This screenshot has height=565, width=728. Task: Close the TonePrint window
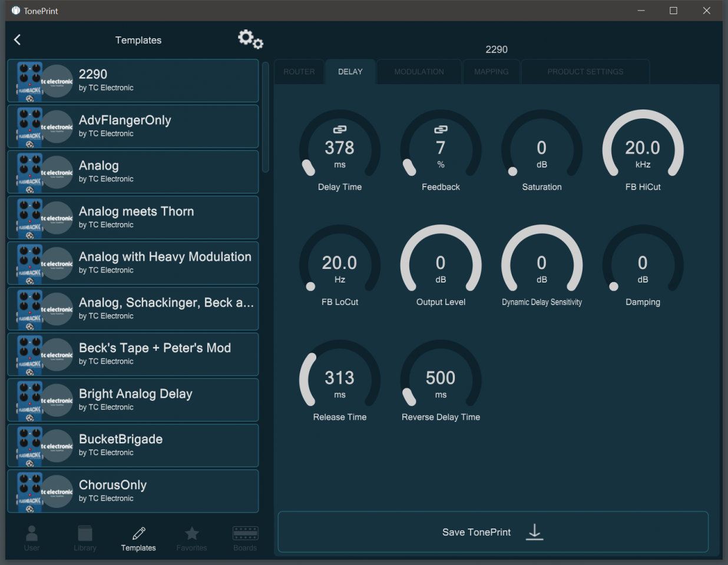[706, 11]
